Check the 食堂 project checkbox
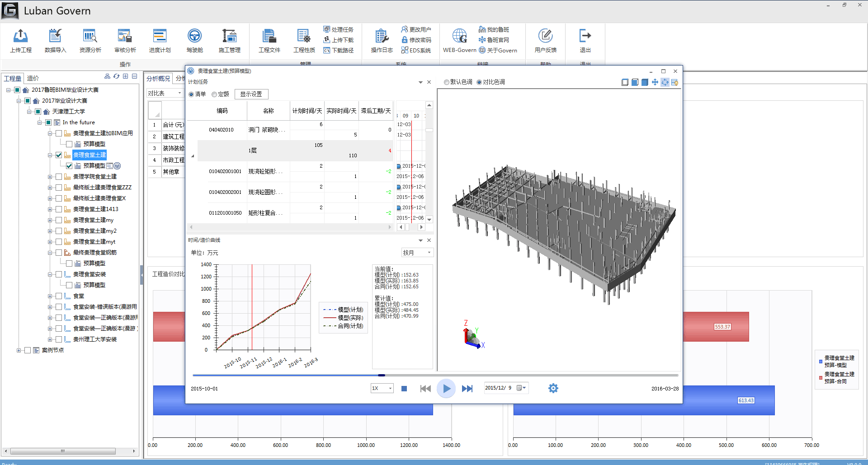Viewport: 868px width, 465px height. coord(59,296)
